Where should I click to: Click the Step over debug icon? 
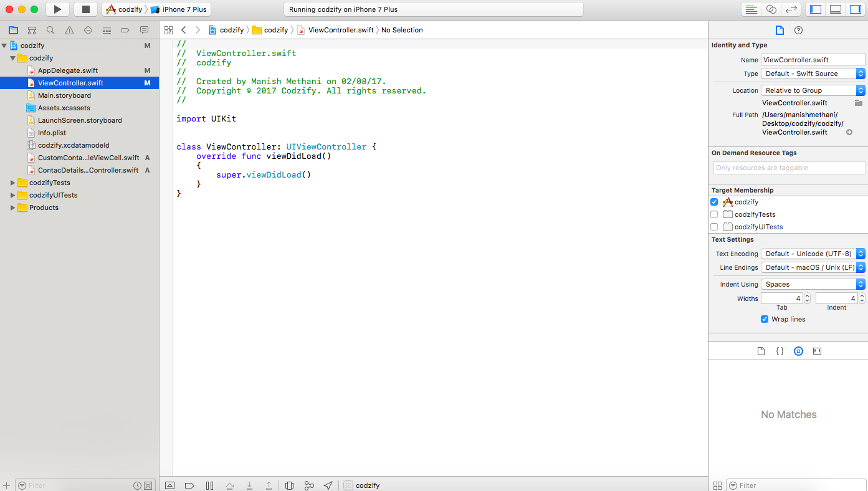pyautogui.click(x=229, y=485)
